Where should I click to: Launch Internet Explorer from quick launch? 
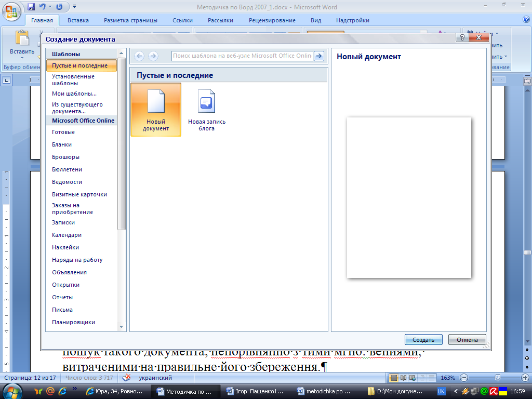click(x=62, y=391)
